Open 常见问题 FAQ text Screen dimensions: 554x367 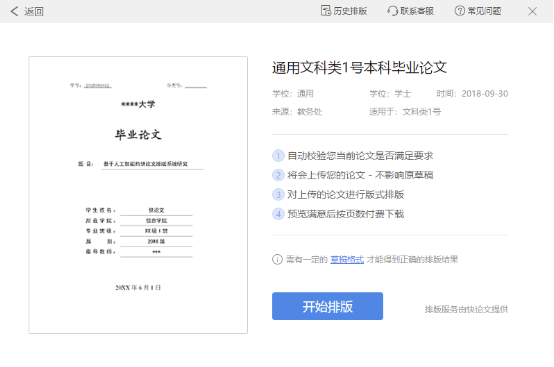[484, 11]
